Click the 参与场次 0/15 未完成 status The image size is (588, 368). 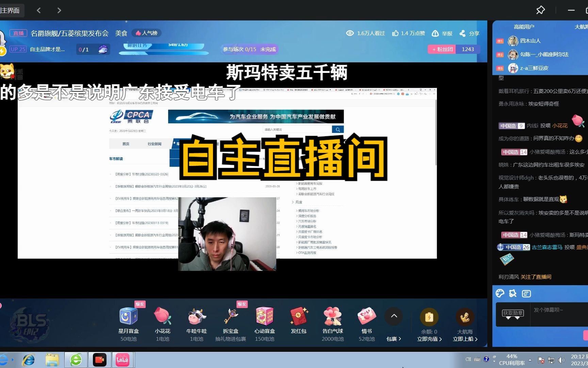(x=249, y=49)
